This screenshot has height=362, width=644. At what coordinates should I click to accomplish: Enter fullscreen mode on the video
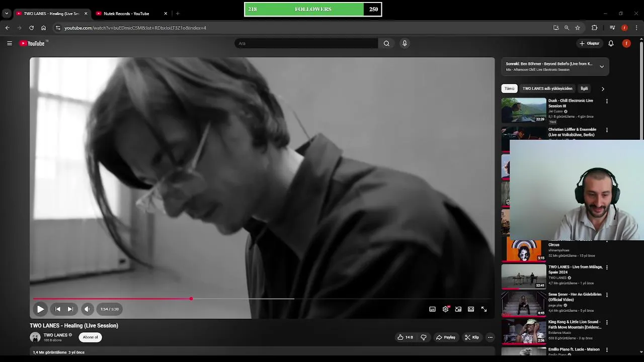click(484, 309)
